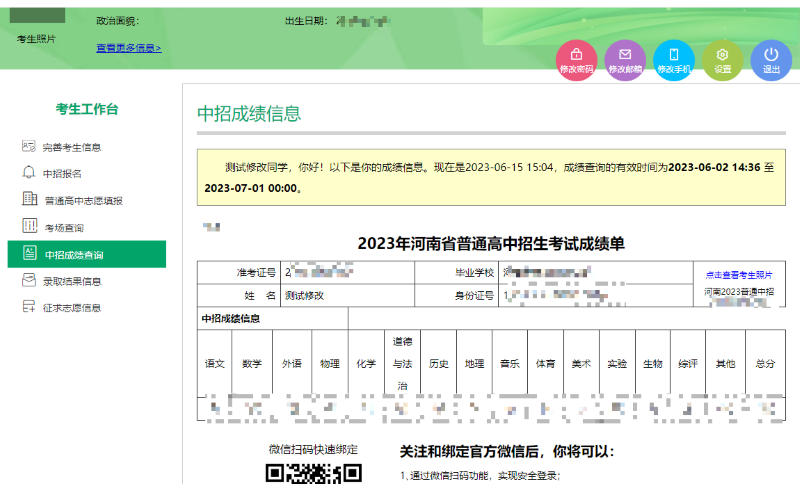Open the 修改邮箱 envelope icon button
Image resolution: width=800 pixels, height=484 pixels.
click(x=625, y=61)
